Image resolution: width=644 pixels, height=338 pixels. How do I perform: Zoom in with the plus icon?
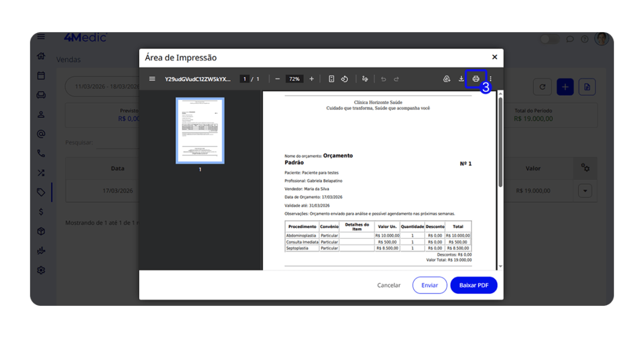311,79
